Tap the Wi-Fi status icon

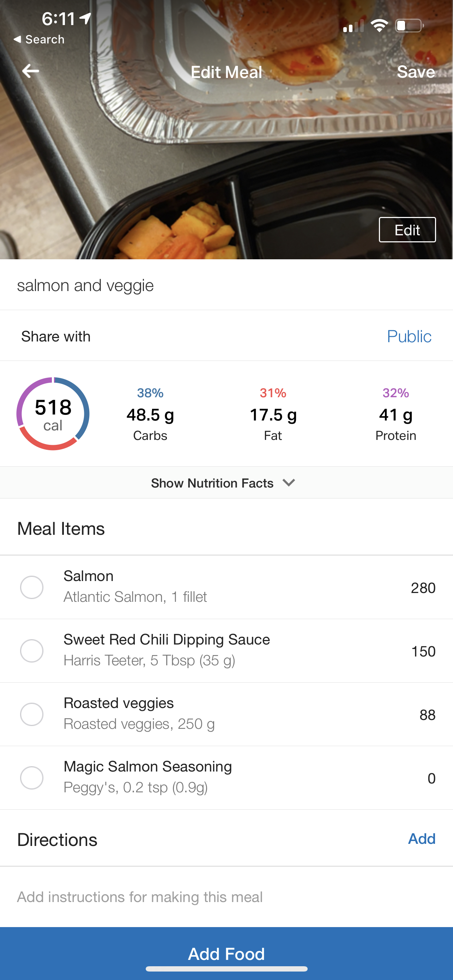(x=379, y=26)
